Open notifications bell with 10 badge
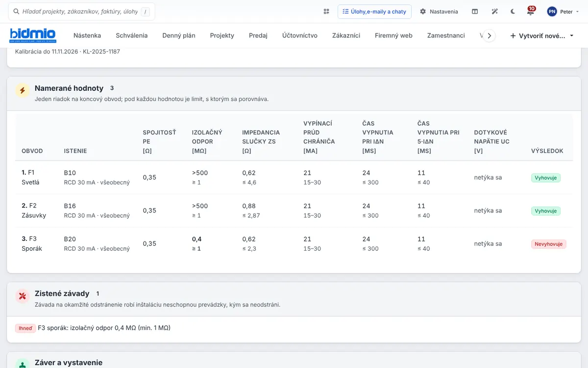This screenshot has height=368, width=588. click(x=531, y=11)
